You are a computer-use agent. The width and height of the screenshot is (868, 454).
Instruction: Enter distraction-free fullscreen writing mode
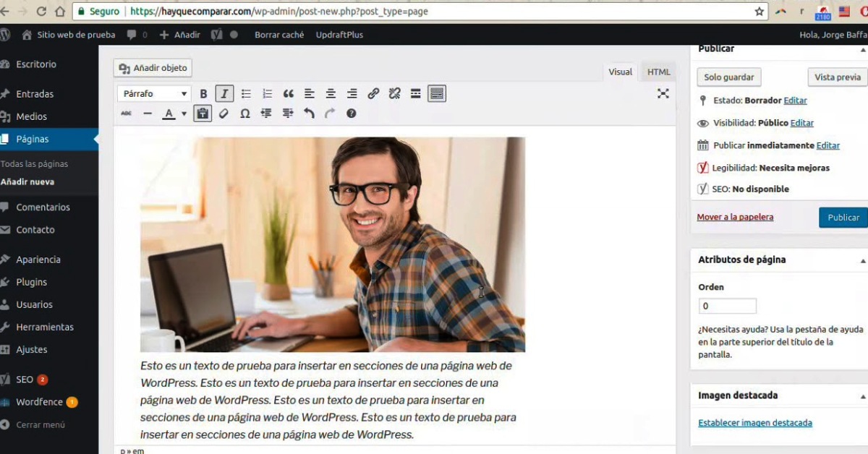(x=663, y=93)
